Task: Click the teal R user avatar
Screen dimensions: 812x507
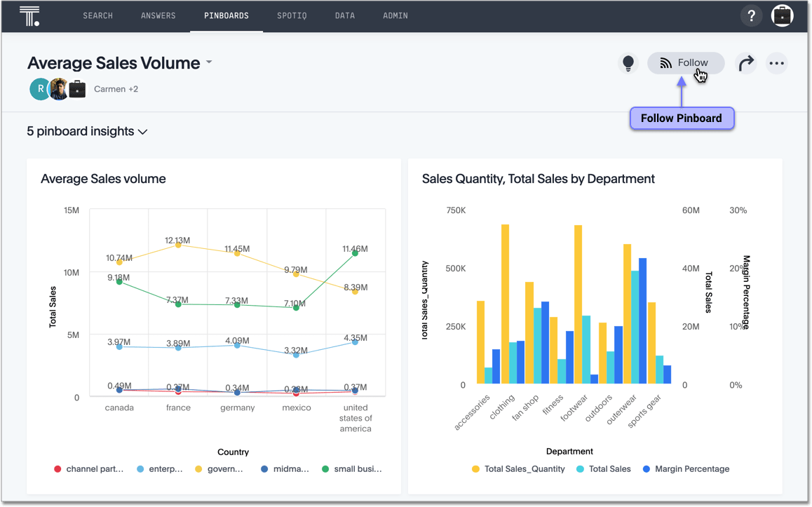Action: tap(40, 89)
